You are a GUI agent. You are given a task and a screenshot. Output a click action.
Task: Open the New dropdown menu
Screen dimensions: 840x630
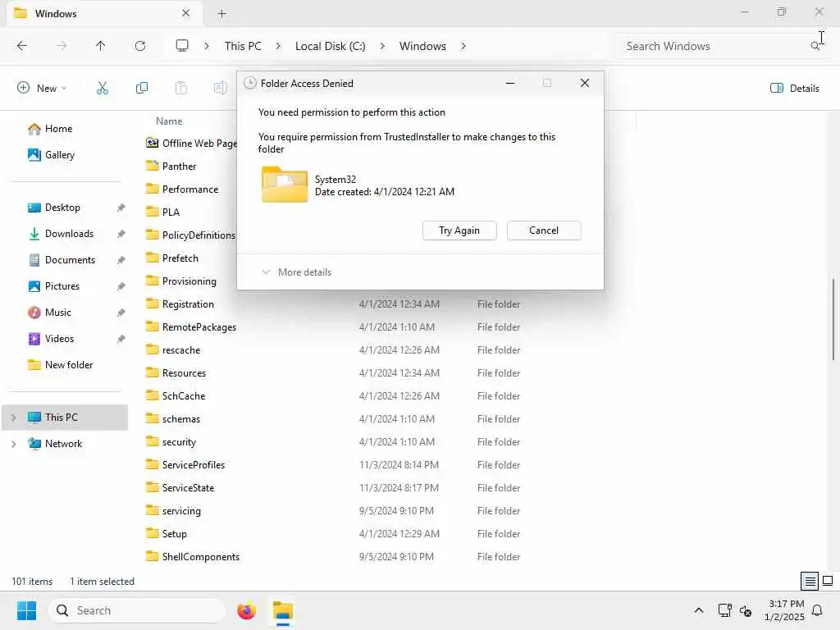click(42, 88)
